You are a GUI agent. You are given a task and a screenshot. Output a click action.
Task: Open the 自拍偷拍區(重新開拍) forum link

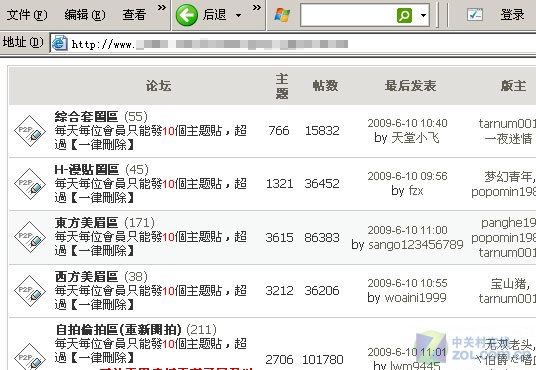118,330
